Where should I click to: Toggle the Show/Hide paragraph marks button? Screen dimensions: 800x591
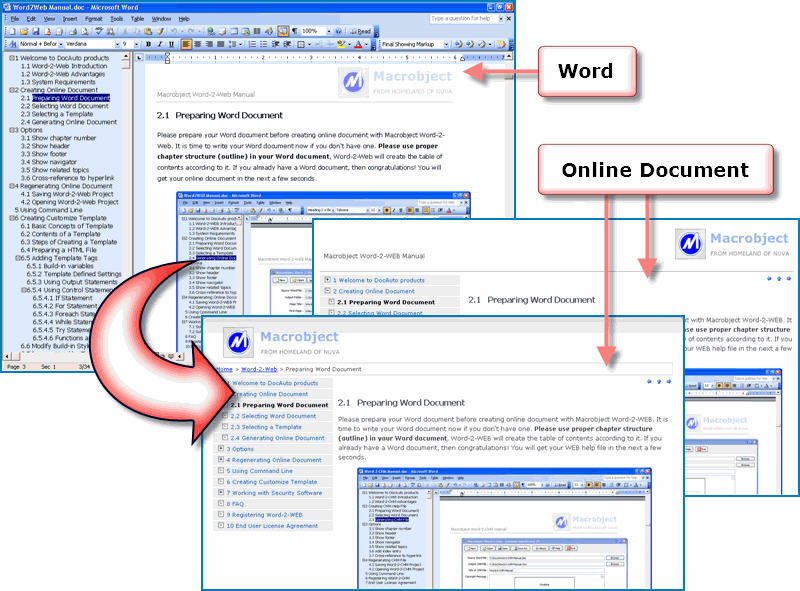click(293, 31)
